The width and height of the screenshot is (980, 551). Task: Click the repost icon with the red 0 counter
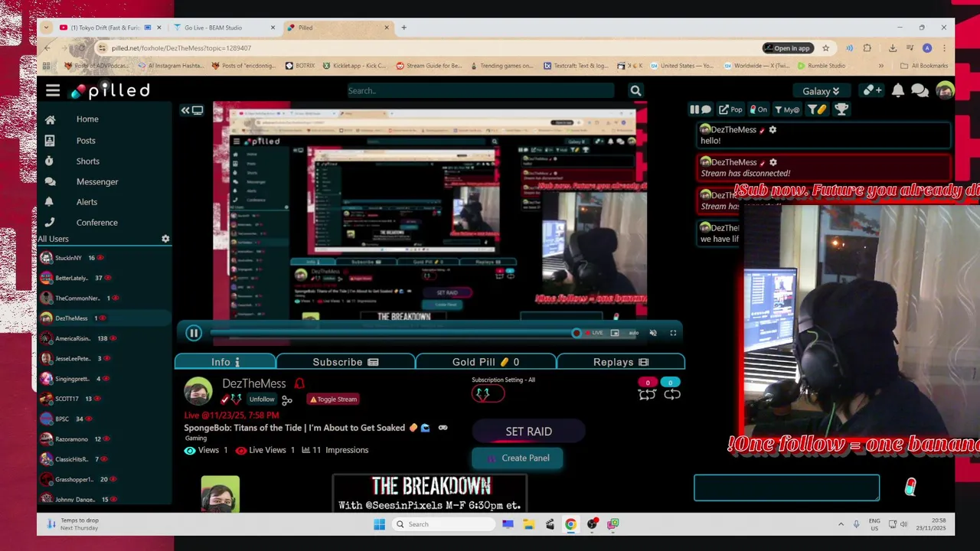647,394
